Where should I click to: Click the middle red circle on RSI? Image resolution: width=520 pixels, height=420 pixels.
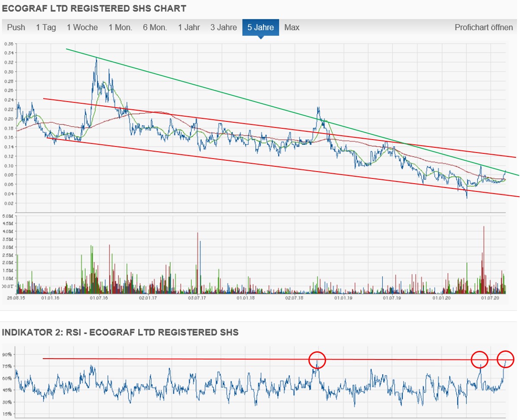(x=479, y=359)
